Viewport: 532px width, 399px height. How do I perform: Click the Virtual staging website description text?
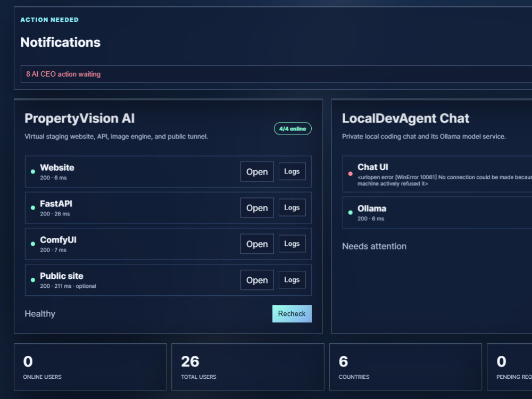(116, 136)
